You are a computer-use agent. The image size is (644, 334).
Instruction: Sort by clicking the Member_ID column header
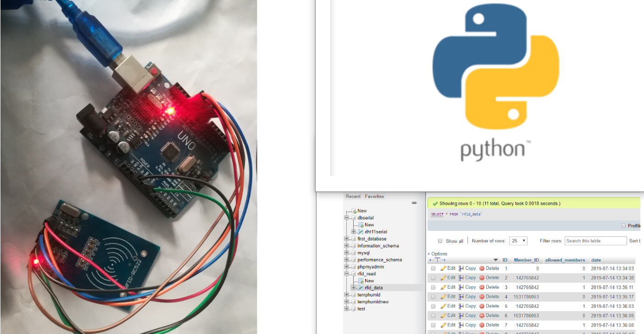tap(527, 259)
